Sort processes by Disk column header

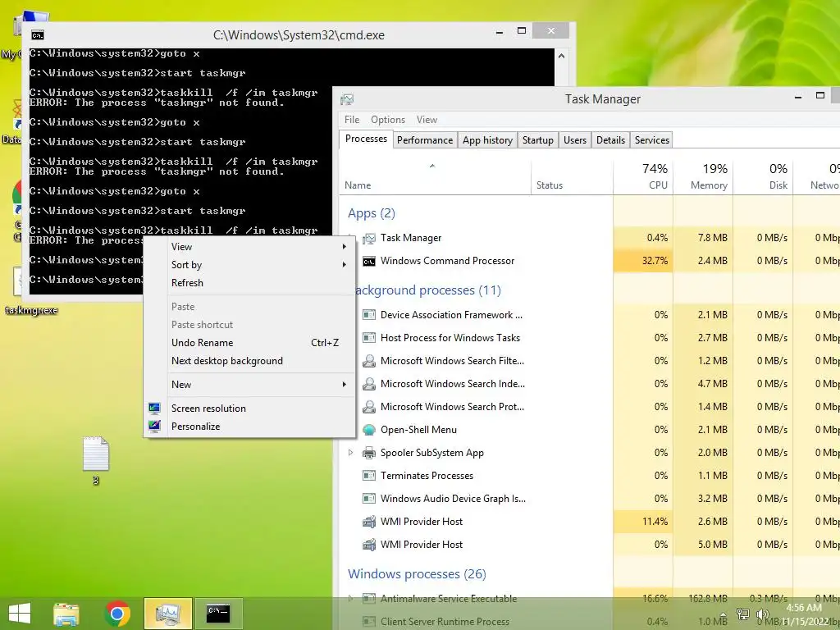pyautogui.click(x=763, y=177)
